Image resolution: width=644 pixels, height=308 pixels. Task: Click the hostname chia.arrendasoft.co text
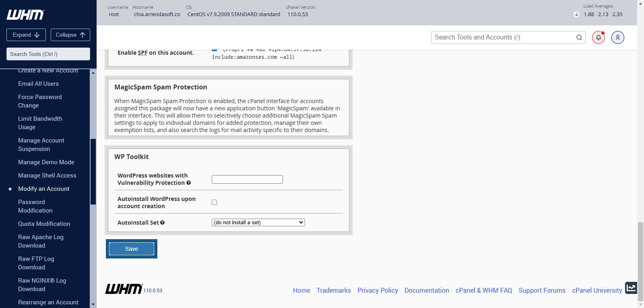click(157, 14)
